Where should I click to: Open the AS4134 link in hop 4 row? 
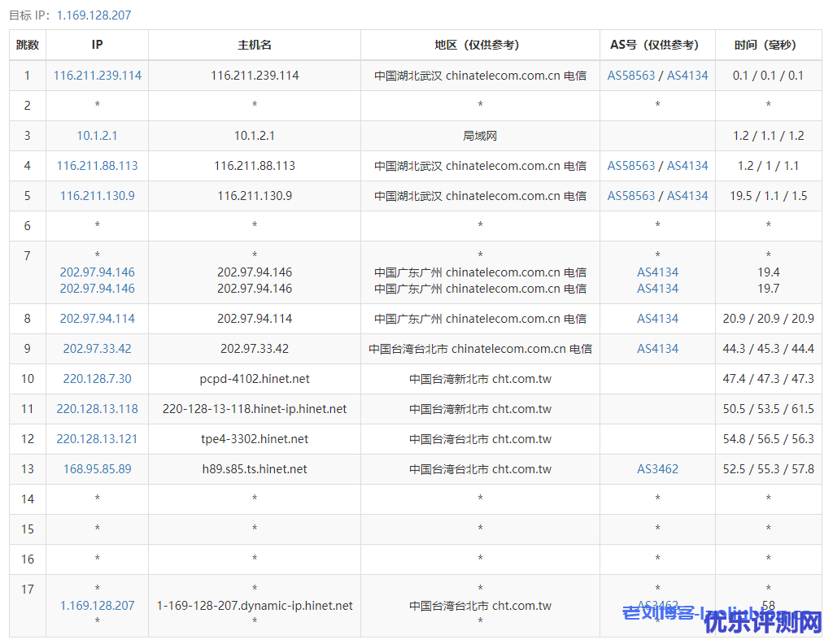point(687,166)
